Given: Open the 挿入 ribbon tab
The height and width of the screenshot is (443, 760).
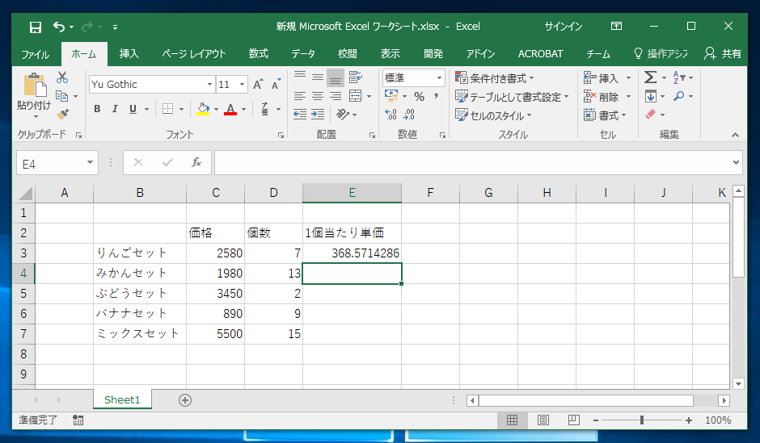Looking at the screenshot, I should 129,54.
